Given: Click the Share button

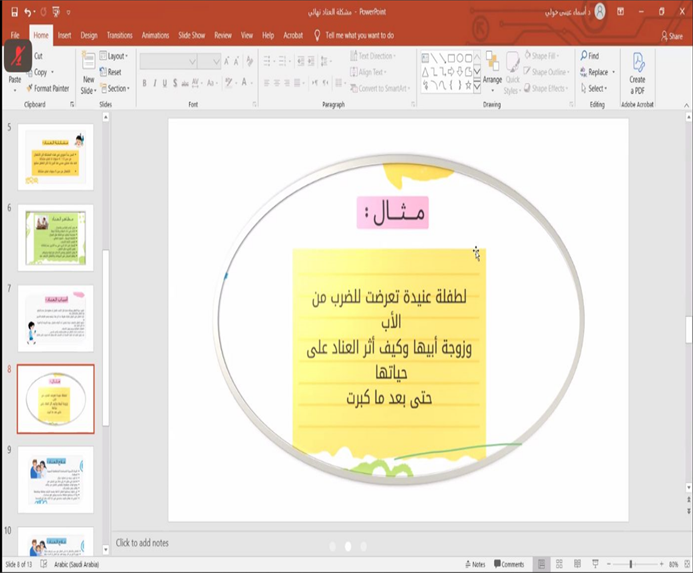Looking at the screenshot, I should tap(672, 35).
